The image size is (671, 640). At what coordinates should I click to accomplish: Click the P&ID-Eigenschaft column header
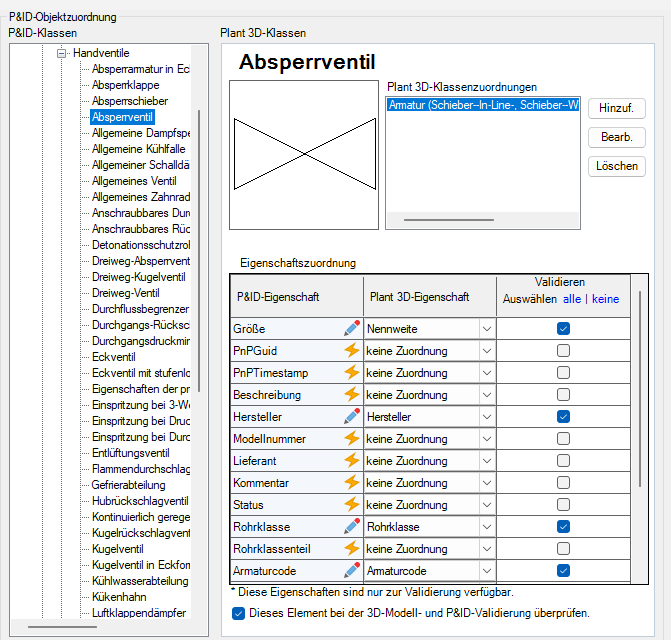[x=297, y=297]
